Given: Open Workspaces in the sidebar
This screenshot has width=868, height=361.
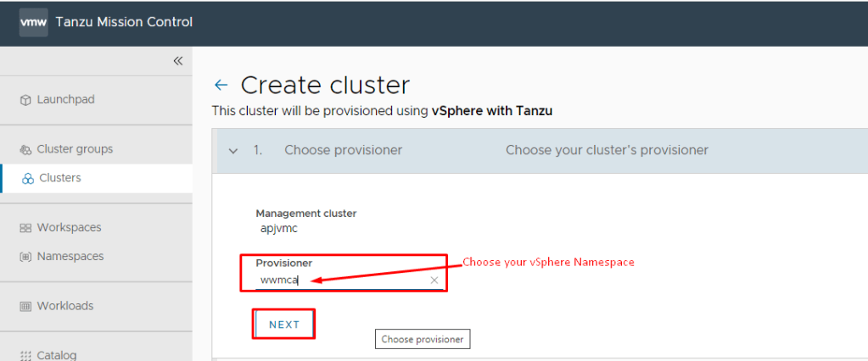Looking at the screenshot, I should click(x=69, y=227).
